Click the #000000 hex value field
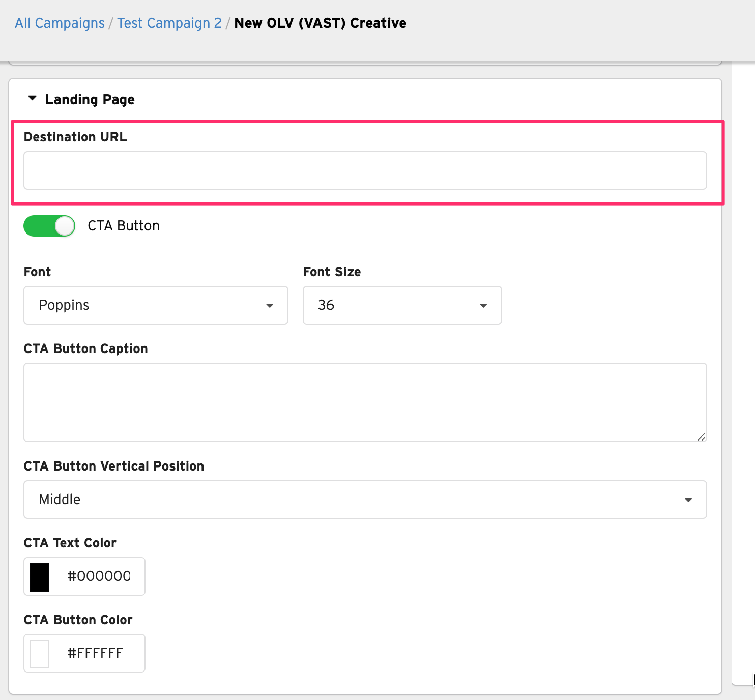This screenshot has width=755, height=700. pyautogui.click(x=99, y=576)
